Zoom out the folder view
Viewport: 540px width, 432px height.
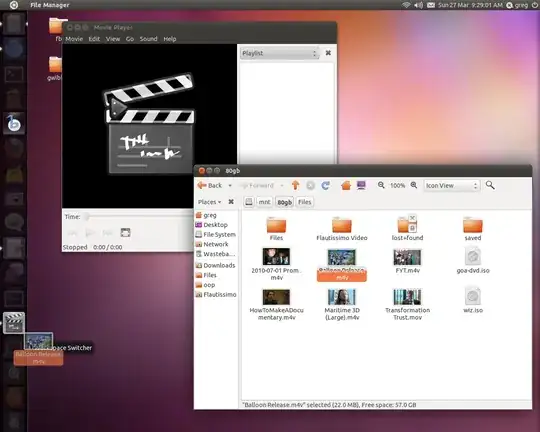point(381,185)
